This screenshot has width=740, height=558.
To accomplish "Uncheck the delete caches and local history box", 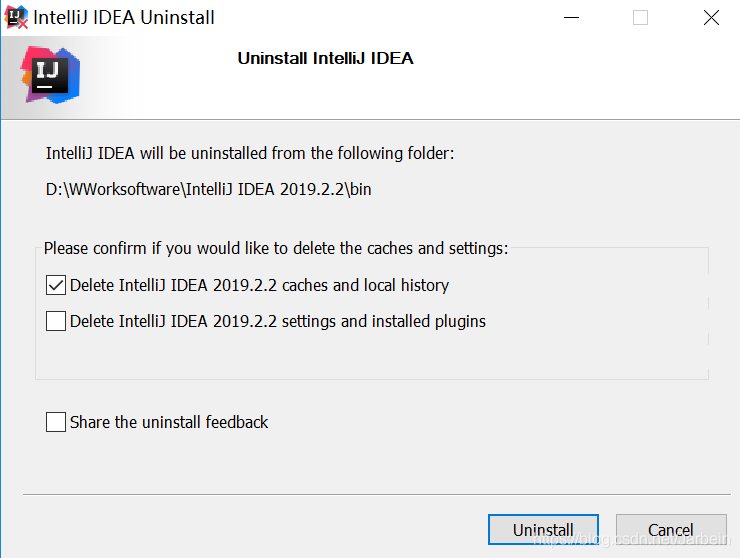I will click(x=56, y=285).
